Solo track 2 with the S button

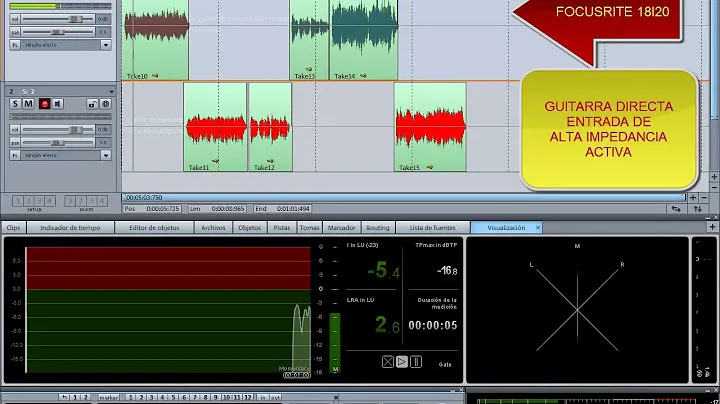(15, 104)
